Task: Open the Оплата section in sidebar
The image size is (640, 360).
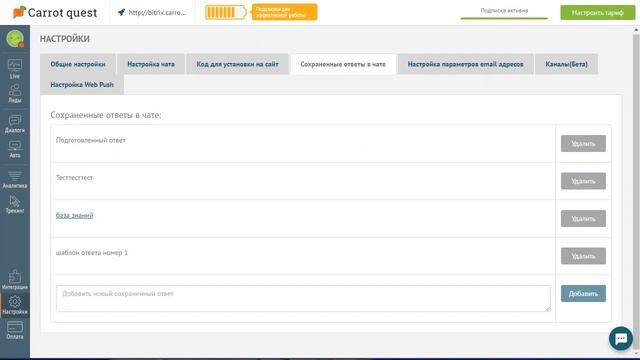Action: (x=15, y=331)
